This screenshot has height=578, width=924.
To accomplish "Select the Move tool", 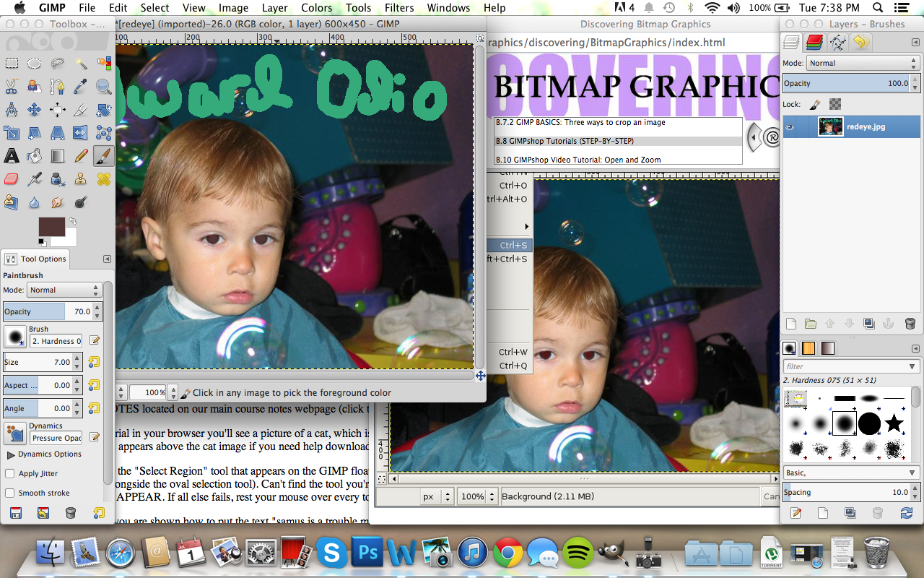I will pyautogui.click(x=34, y=110).
